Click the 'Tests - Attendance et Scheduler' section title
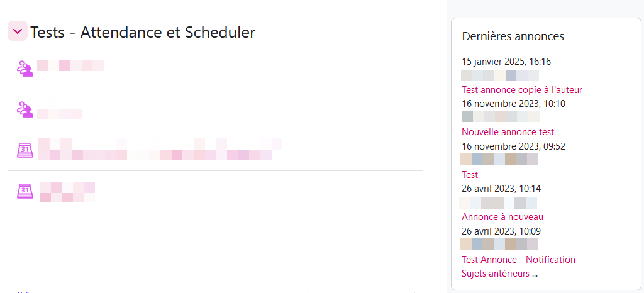Screen dimensions: 644x293 pos(143,32)
